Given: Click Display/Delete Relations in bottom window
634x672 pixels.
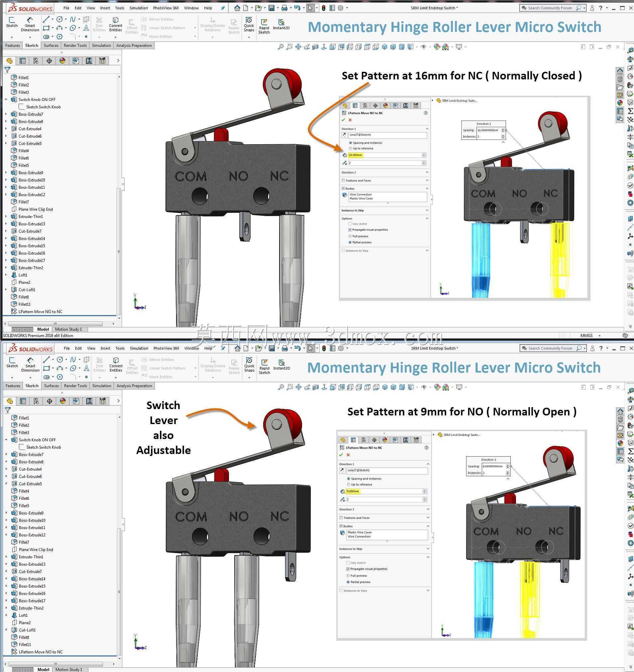Looking at the screenshot, I should coord(213,364).
